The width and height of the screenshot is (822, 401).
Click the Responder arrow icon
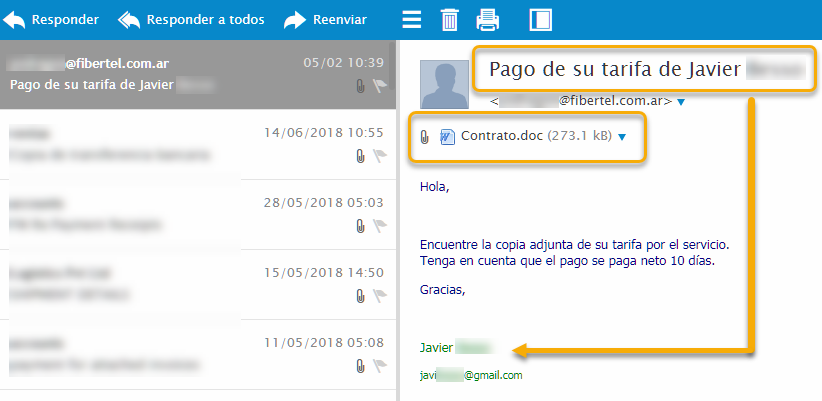click(x=14, y=20)
